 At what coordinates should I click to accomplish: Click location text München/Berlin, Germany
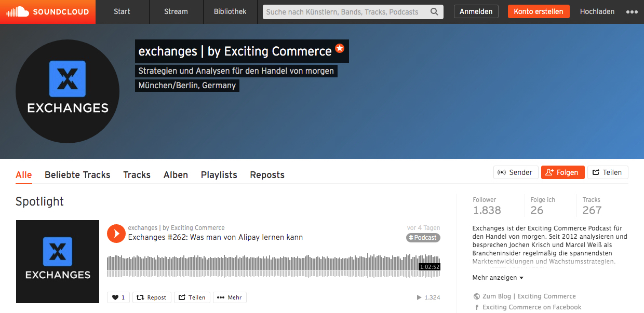pyautogui.click(x=187, y=85)
